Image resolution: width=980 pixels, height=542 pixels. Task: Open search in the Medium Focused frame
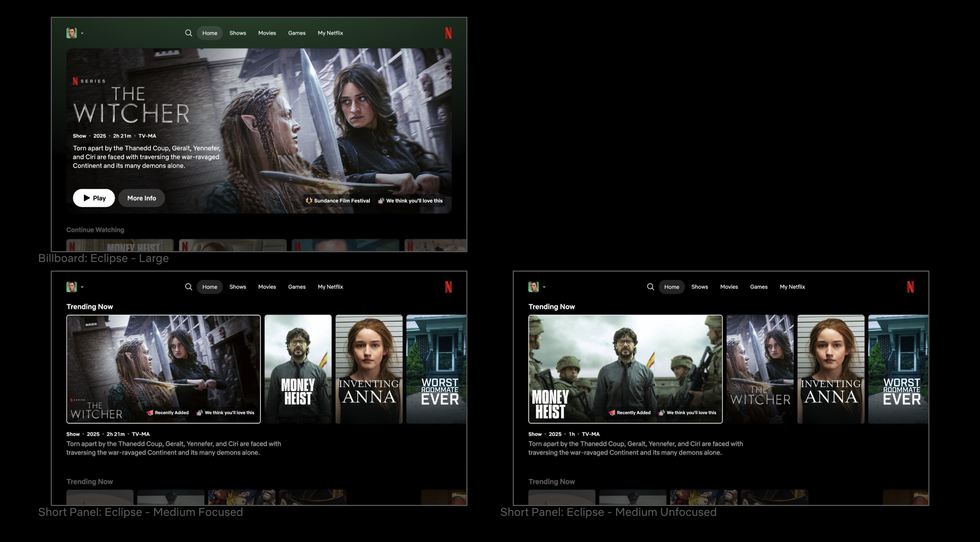click(189, 287)
